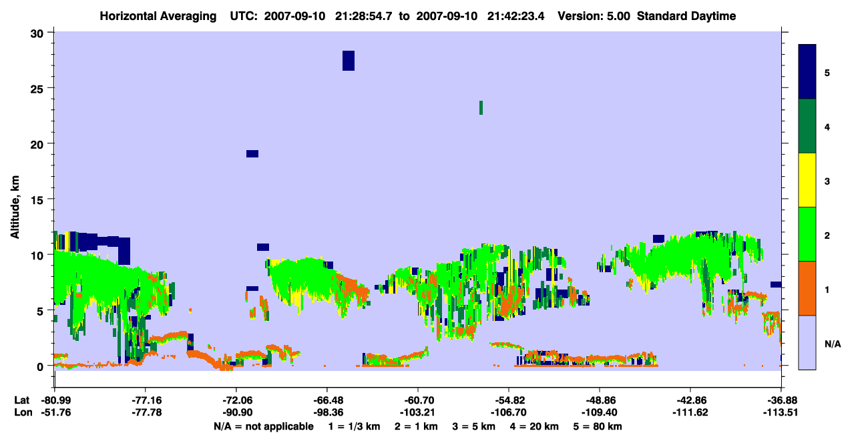Click the lavender N/A colorbar segment

807,342
